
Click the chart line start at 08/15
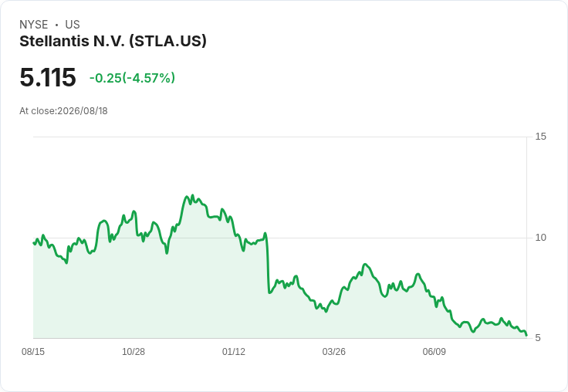[x=34, y=243]
